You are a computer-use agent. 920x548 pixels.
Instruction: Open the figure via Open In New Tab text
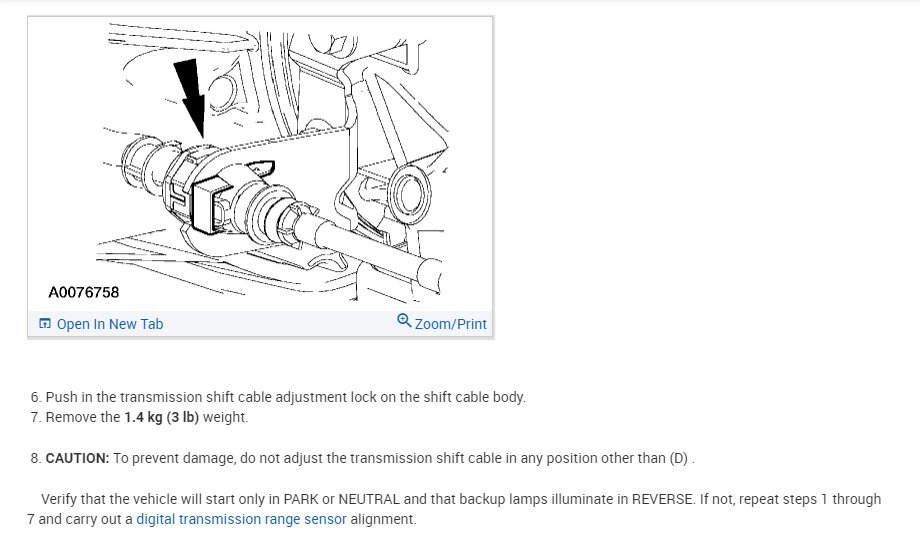110,324
